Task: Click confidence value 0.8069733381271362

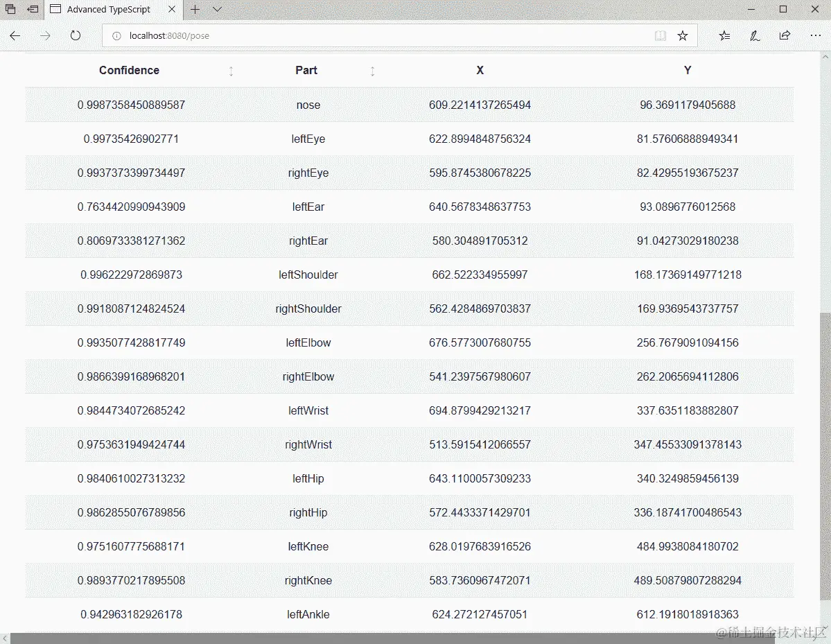Action: [131, 241]
